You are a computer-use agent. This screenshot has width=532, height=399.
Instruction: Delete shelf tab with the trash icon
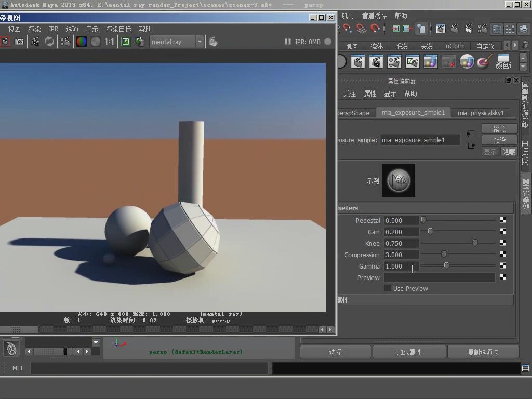[x=525, y=45]
